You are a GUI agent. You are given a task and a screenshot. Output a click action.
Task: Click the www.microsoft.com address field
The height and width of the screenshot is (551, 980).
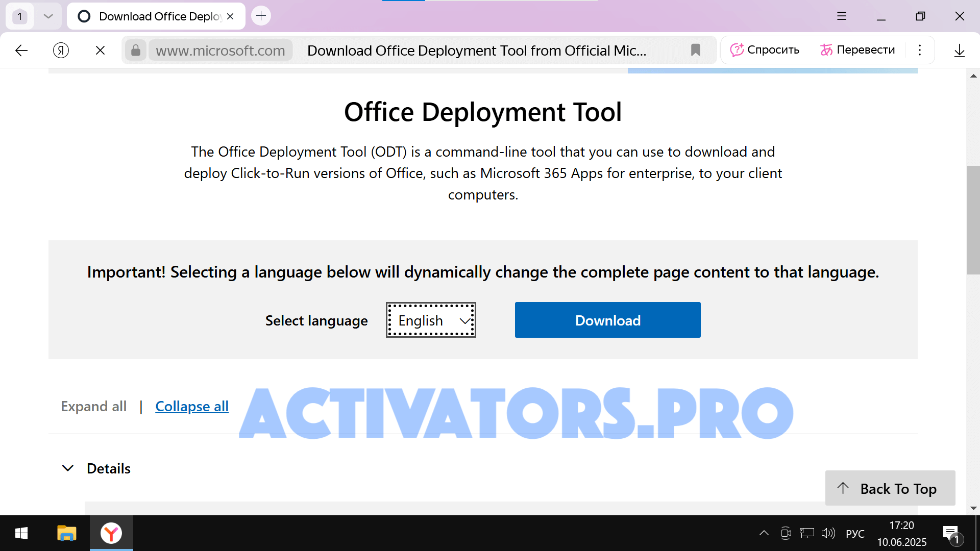point(220,51)
